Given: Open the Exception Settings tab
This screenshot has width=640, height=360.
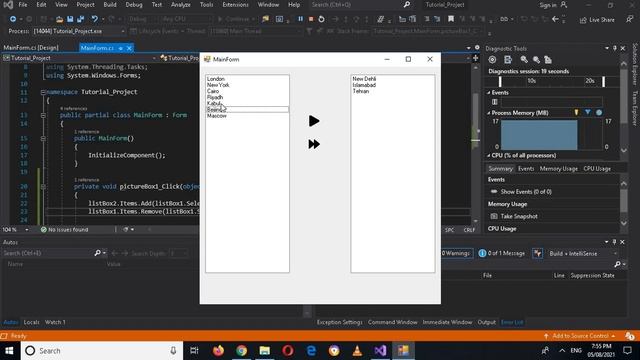Looking at the screenshot, I should pos(340,322).
